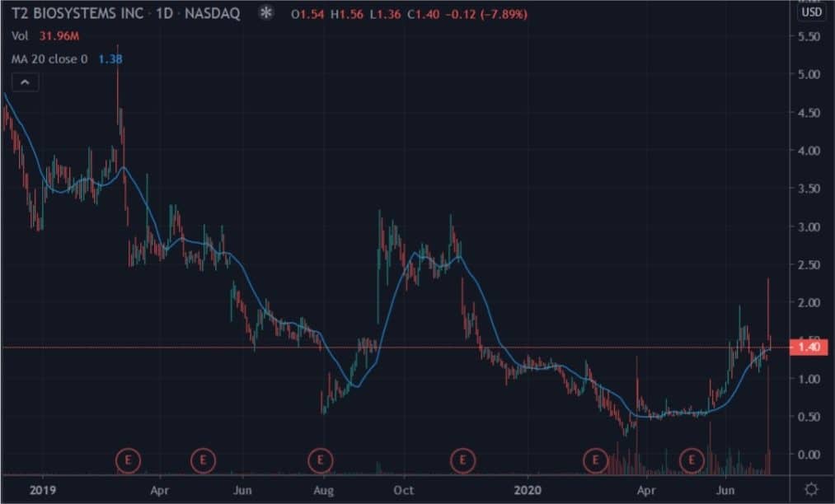The height and width of the screenshot is (504, 835).
Task: Open the USD currency selector
Action: pos(812,12)
